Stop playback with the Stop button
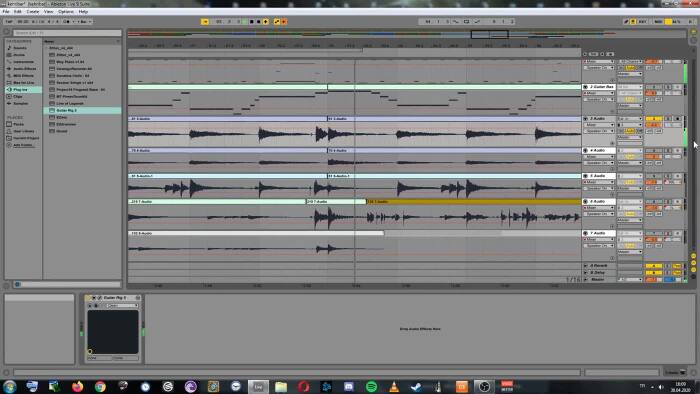The height and width of the screenshot is (394, 700). pyautogui.click(x=252, y=21)
